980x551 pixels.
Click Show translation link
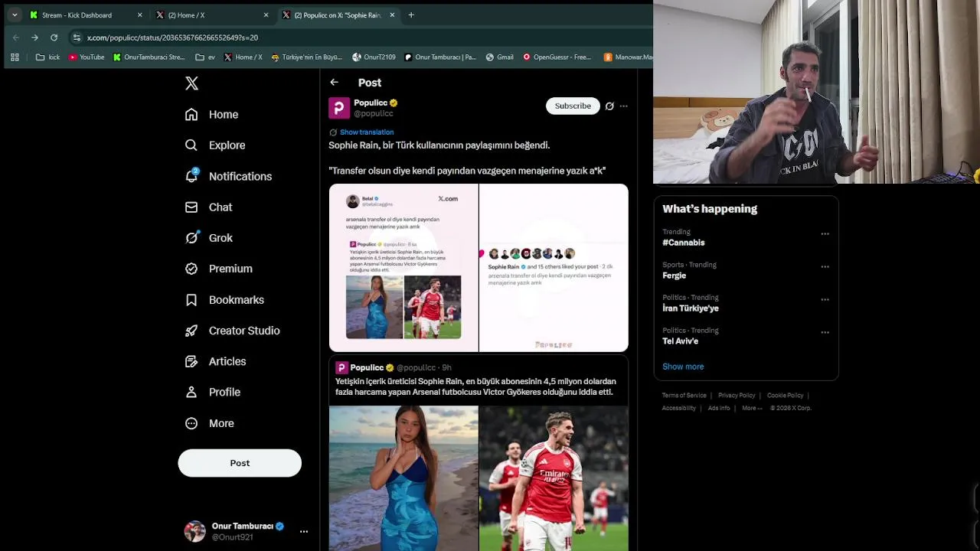(x=367, y=132)
